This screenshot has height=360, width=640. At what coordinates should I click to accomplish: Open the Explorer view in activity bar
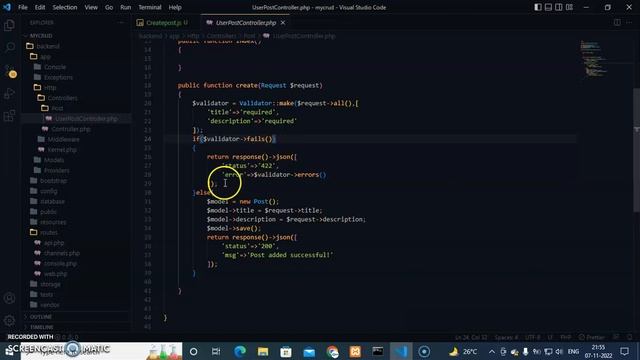[9, 25]
